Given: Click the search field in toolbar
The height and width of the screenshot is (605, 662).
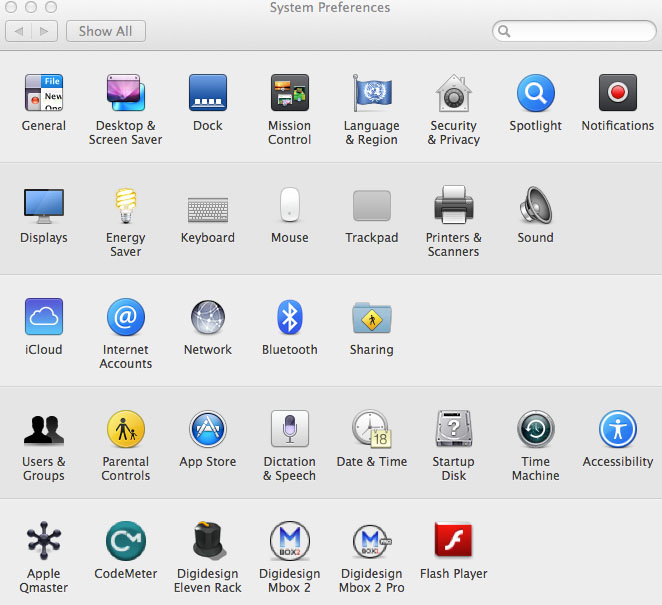Looking at the screenshot, I should [574, 31].
